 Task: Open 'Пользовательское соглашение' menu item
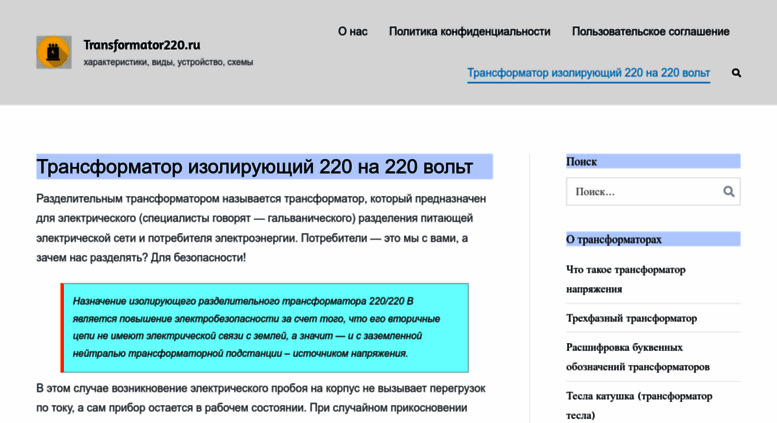[x=651, y=32]
